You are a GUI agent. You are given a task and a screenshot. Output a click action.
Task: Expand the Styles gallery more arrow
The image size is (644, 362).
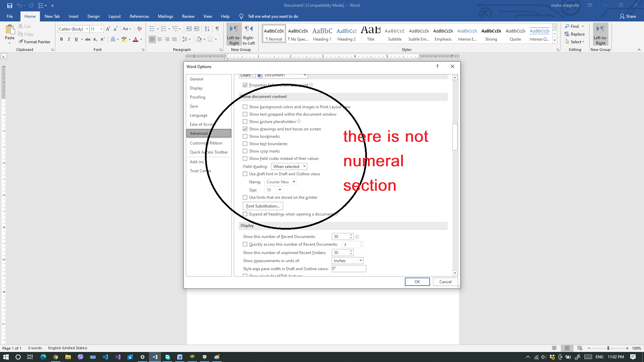coord(555,41)
